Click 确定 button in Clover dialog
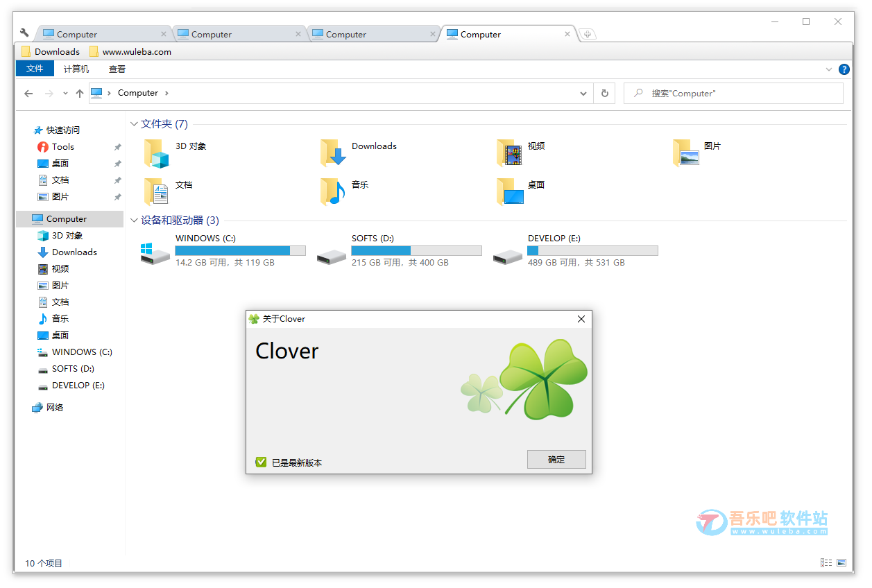Screen dimensions: 872x588 (x=556, y=459)
